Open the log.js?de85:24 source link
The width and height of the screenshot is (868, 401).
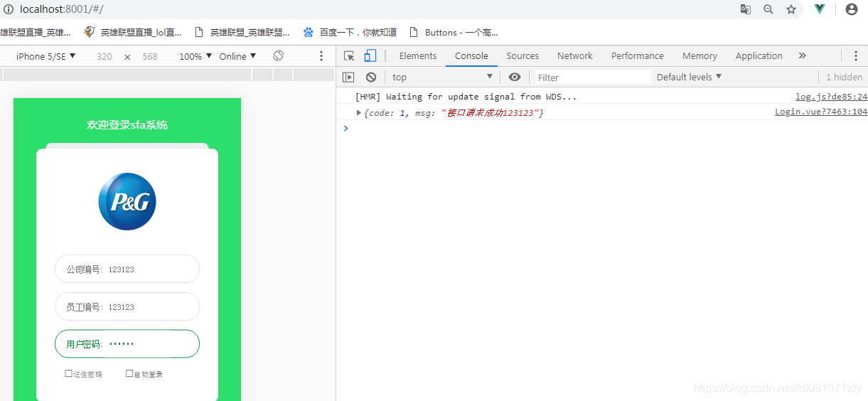831,97
